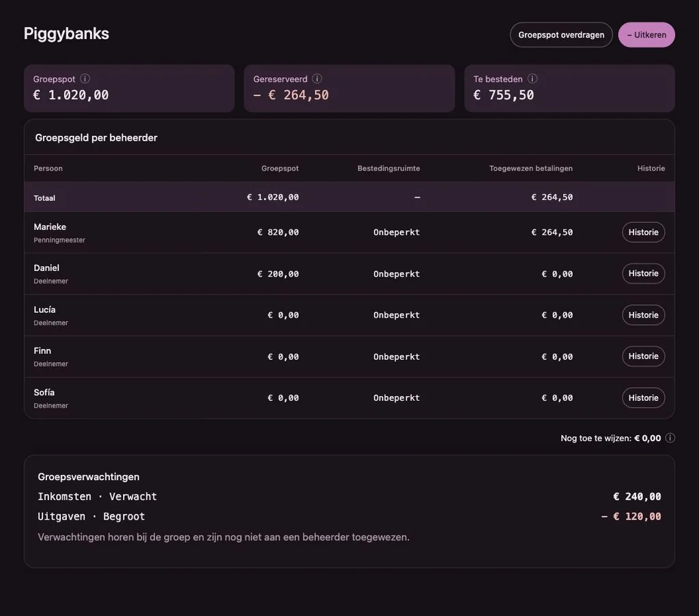Click Daniel's Onbeperkt value

[397, 274]
